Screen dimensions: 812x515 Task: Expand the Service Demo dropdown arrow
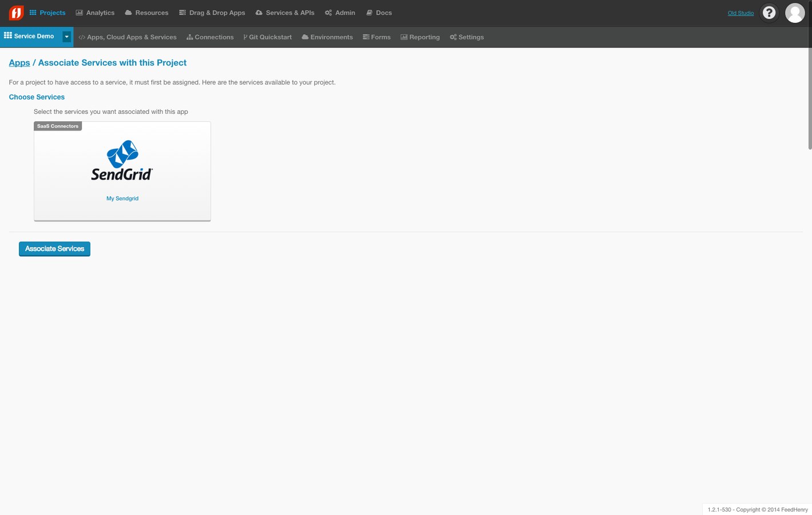click(x=67, y=37)
